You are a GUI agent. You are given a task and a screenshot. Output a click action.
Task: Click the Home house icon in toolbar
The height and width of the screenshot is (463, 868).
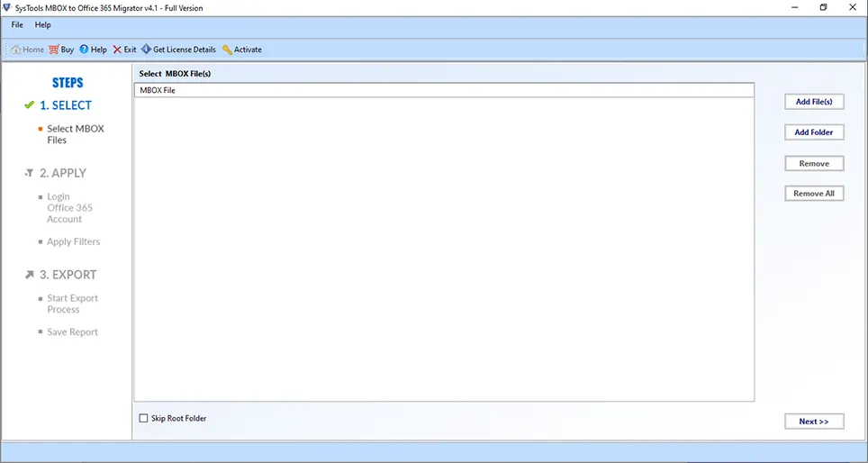coord(16,50)
